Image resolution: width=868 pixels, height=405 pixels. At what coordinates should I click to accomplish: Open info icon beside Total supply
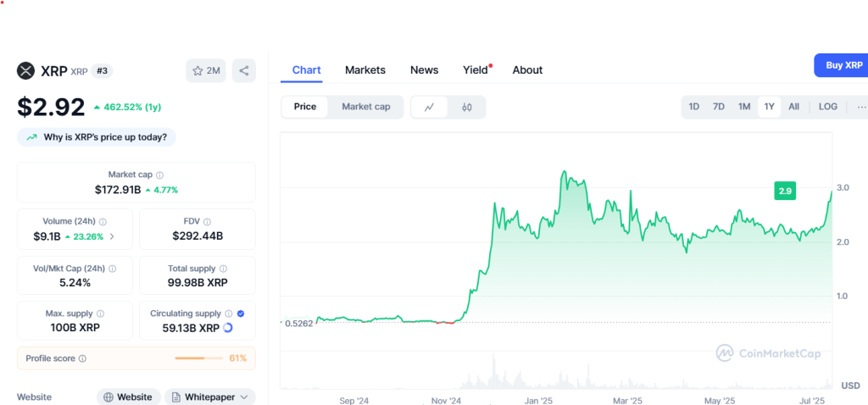[223, 269]
